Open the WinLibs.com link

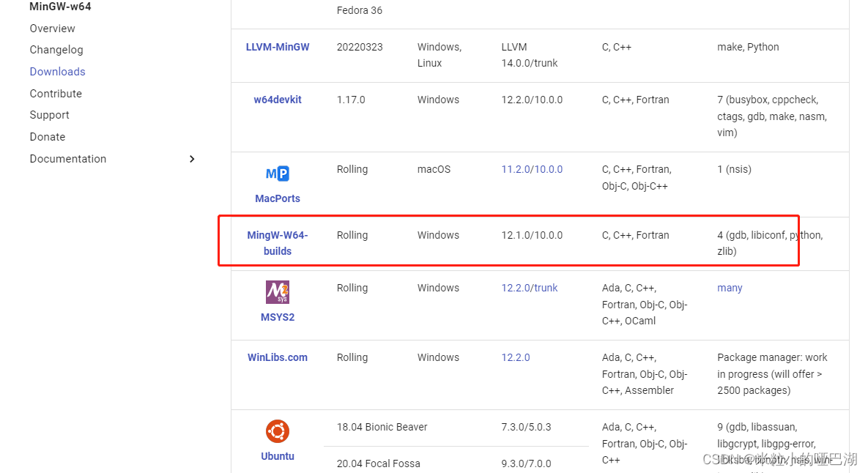tap(278, 357)
